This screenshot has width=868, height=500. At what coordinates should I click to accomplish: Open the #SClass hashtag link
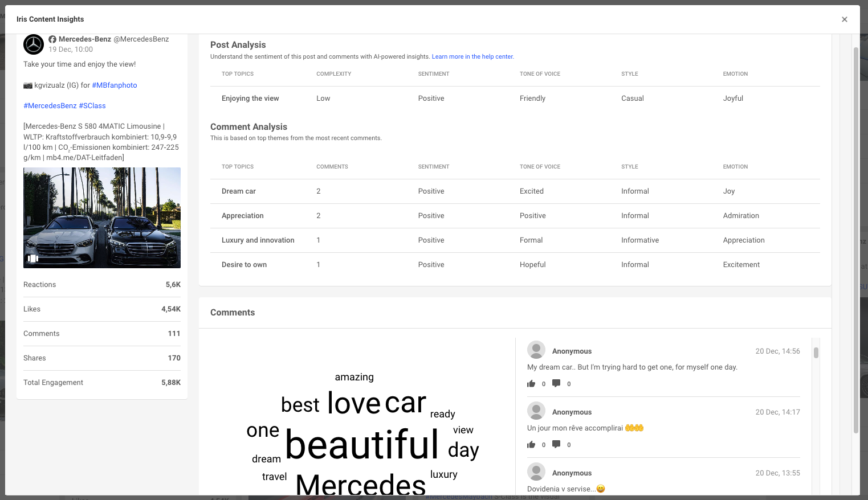click(92, 106)
